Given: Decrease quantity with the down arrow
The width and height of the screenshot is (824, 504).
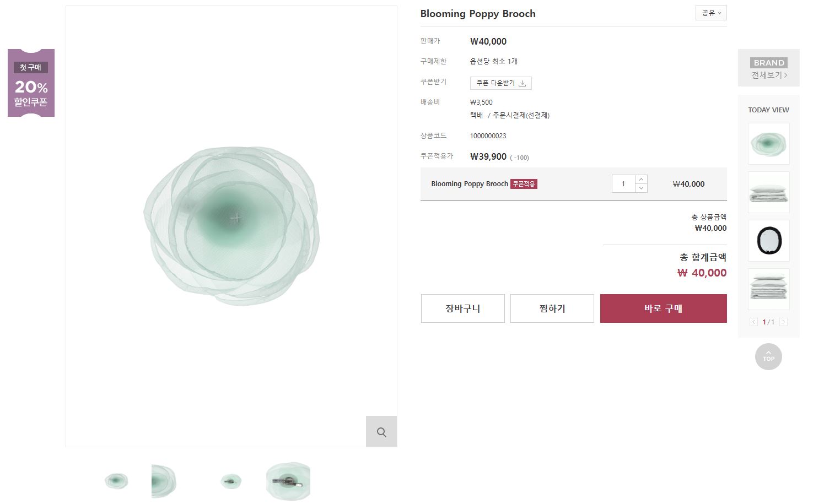Looking at the screenshot, I should click(x=641, y=188).
